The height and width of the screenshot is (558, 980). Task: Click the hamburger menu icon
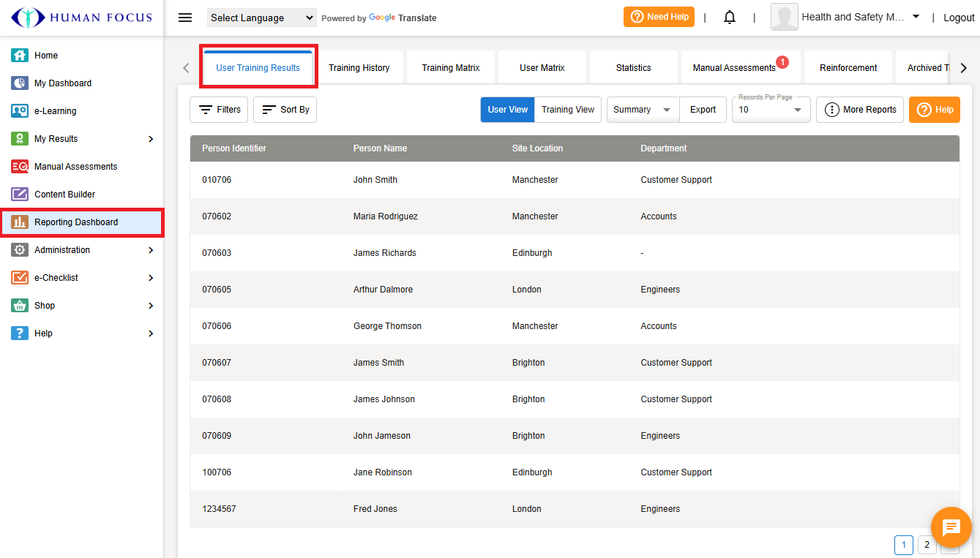[185, 18]
